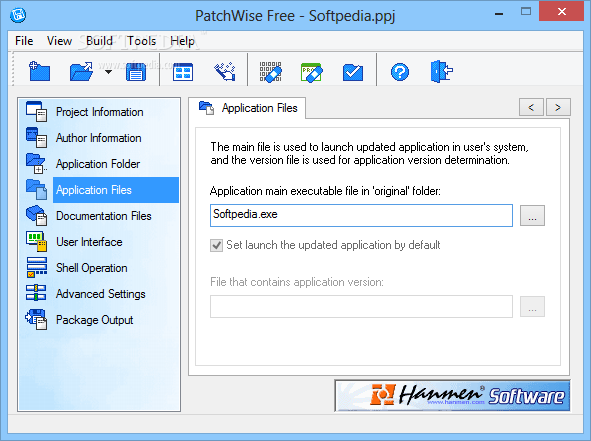The image size is (591, 441).
Task: Select Application Folder in the sidebar
Action: point(98,164)
